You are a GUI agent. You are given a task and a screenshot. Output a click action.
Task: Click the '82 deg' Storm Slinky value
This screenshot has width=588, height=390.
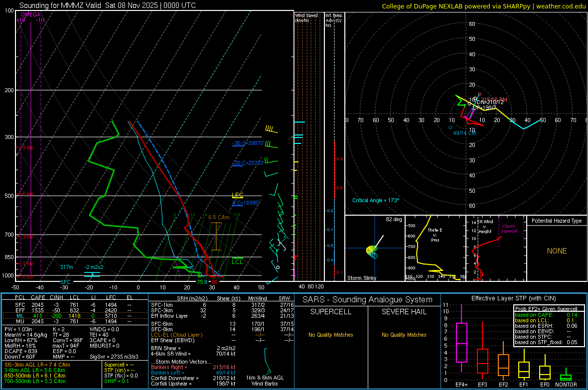click(x=394, y=219)
